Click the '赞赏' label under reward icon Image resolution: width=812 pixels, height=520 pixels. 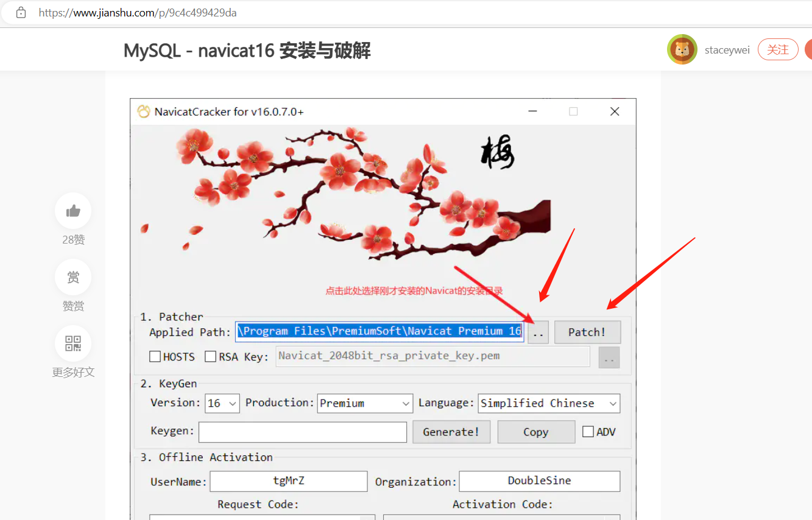click(x=73, y=306)
